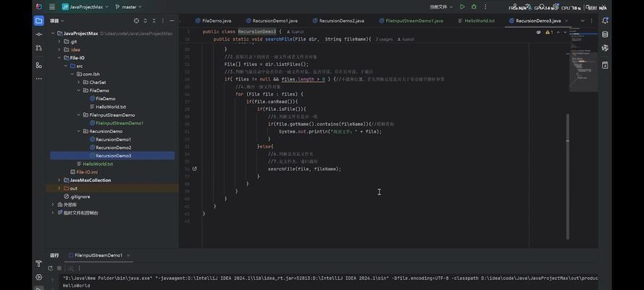
Task: Switch to FileDemo.java tab
Action: coord(213,20)
